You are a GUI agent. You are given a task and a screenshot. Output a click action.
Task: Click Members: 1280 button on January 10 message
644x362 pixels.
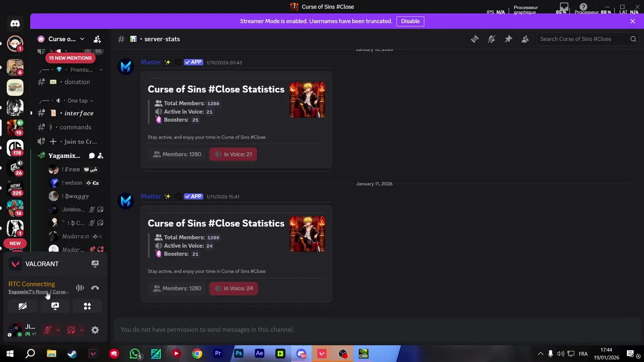[x=177, y=154]
